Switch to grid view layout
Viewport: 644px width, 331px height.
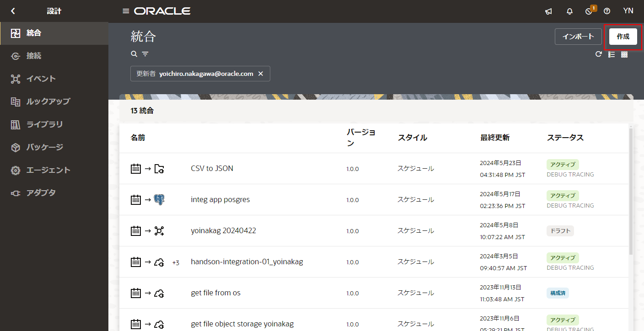(624, 54)
